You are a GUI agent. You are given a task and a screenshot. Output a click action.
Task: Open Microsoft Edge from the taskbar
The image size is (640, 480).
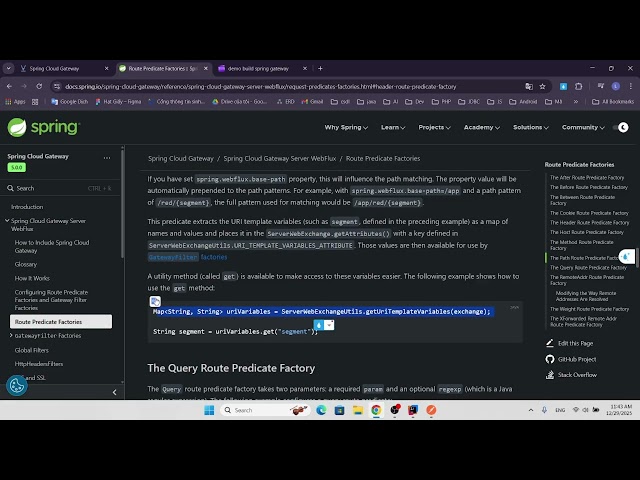(x=321, y=410)
